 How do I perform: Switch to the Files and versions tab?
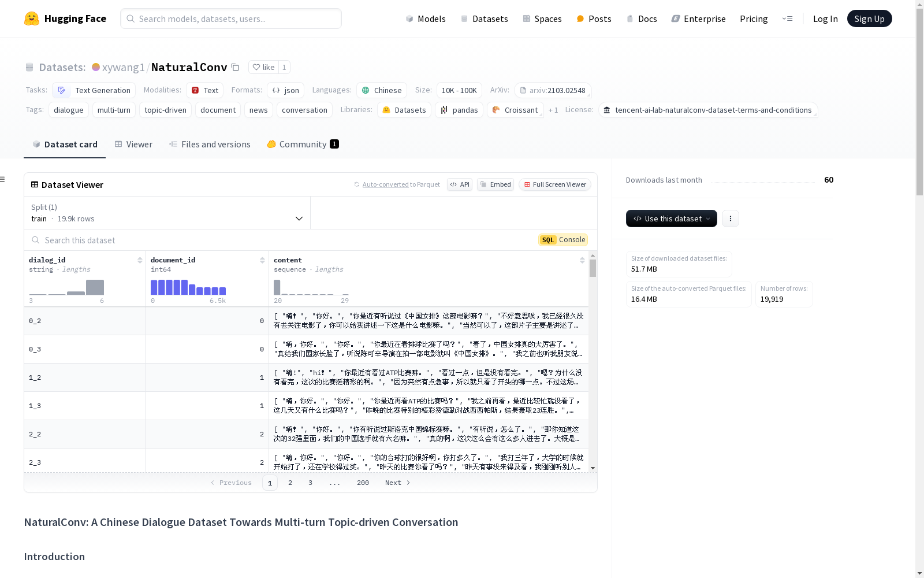point(210,144)
